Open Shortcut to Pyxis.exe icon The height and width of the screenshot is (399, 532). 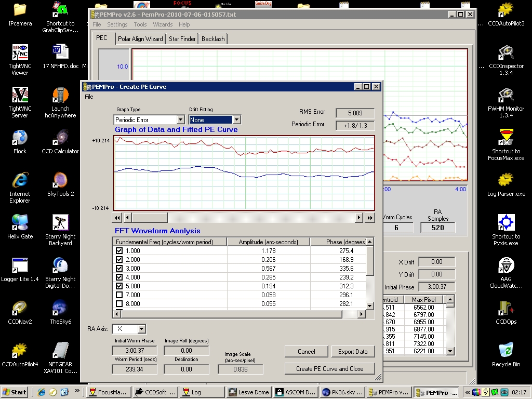[x=506, y=230]
